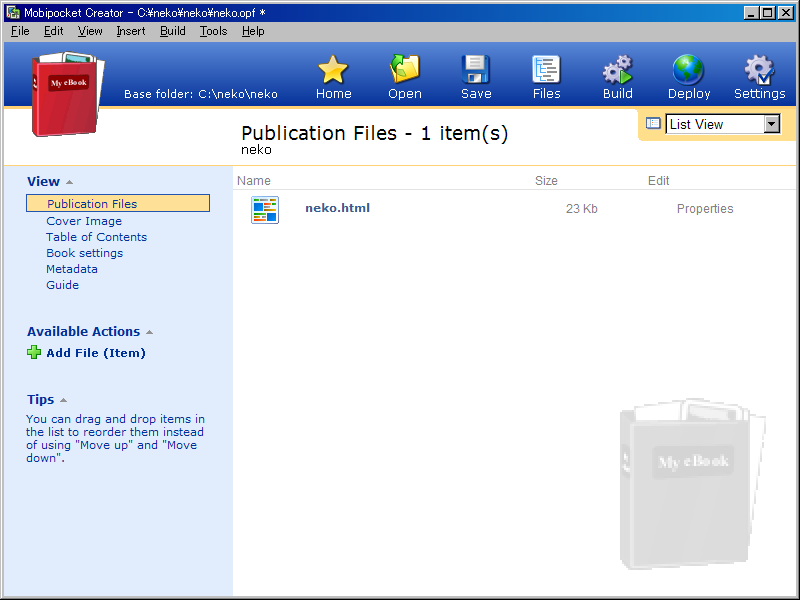Open the Edit menu

click(x=54, y=31)
